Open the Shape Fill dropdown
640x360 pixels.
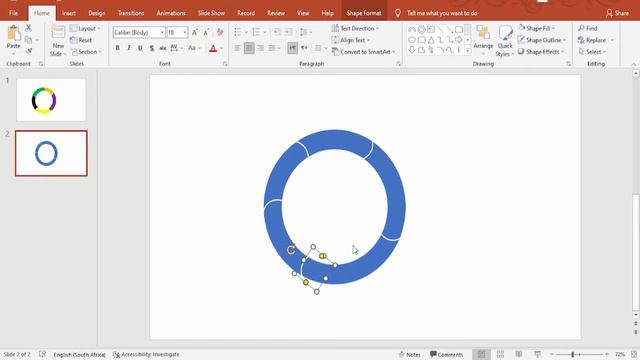(x=537, y=28)
